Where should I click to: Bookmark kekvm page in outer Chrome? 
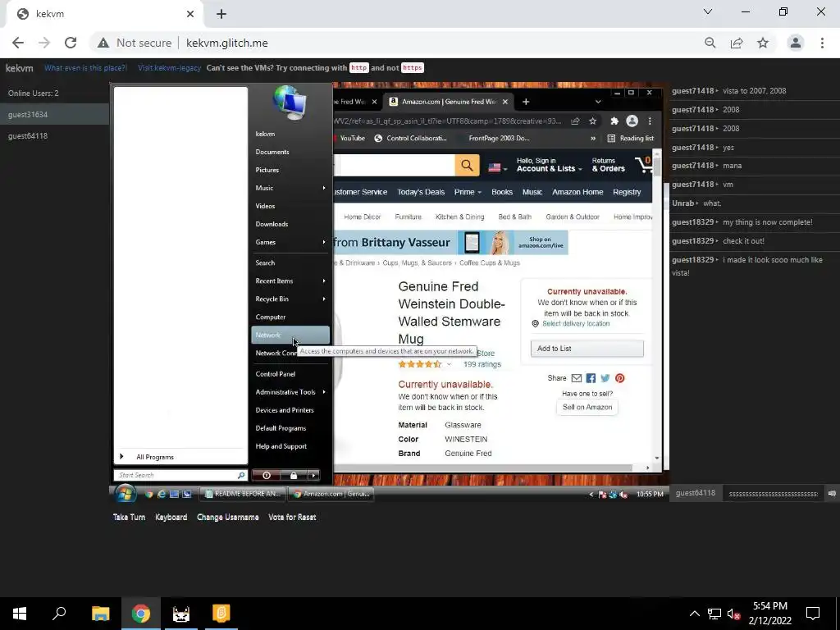[x=763, y=43]
